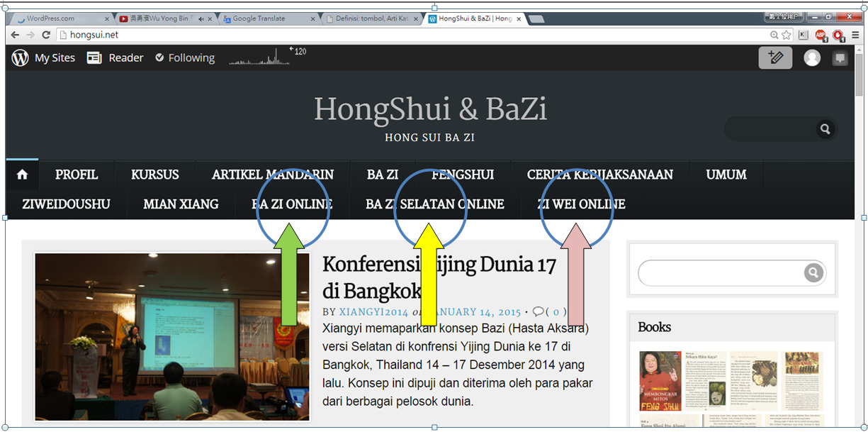Screen dimensions: 868x432
Task: Go forward with the browser arrow
Action: click(x=30, y=34)
